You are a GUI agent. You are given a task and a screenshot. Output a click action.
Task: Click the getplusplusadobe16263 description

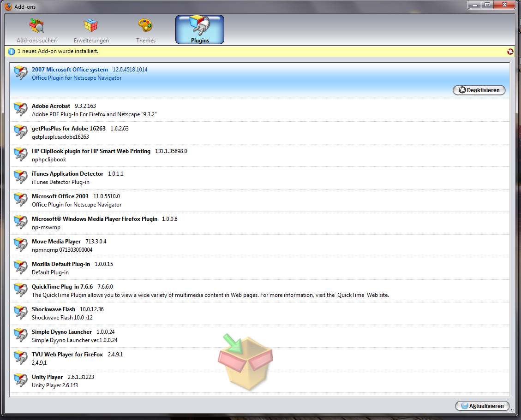coord(60,137)
